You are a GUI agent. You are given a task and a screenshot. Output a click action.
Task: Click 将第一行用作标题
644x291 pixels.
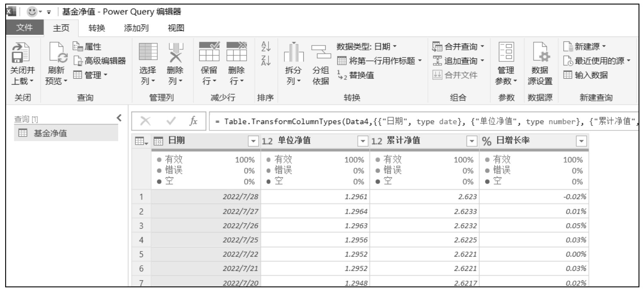pyautogui.click(x=379, y=61)
